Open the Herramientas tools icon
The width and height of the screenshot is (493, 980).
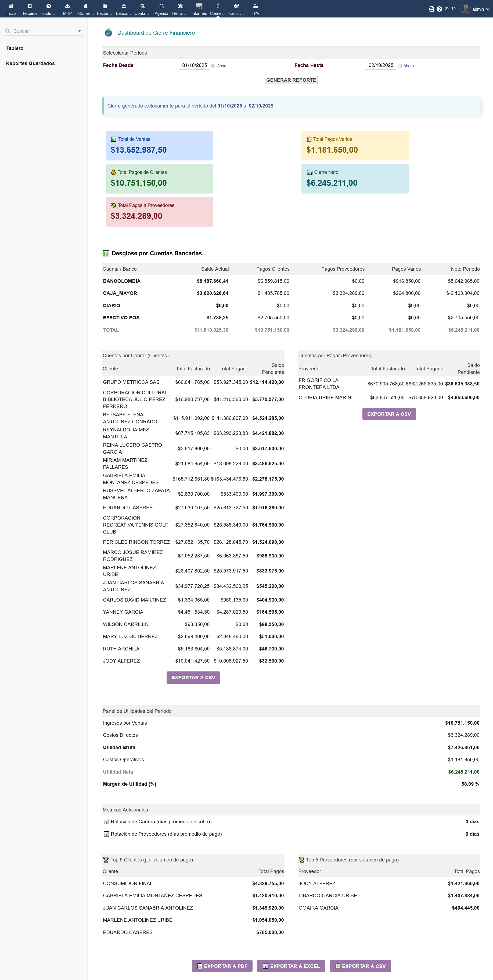(x=180, y=6)
